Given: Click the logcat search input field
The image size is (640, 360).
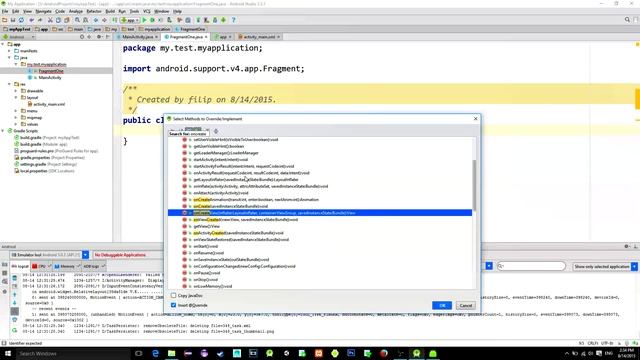Looking at the screenshot, I should [x=531, y=266].
